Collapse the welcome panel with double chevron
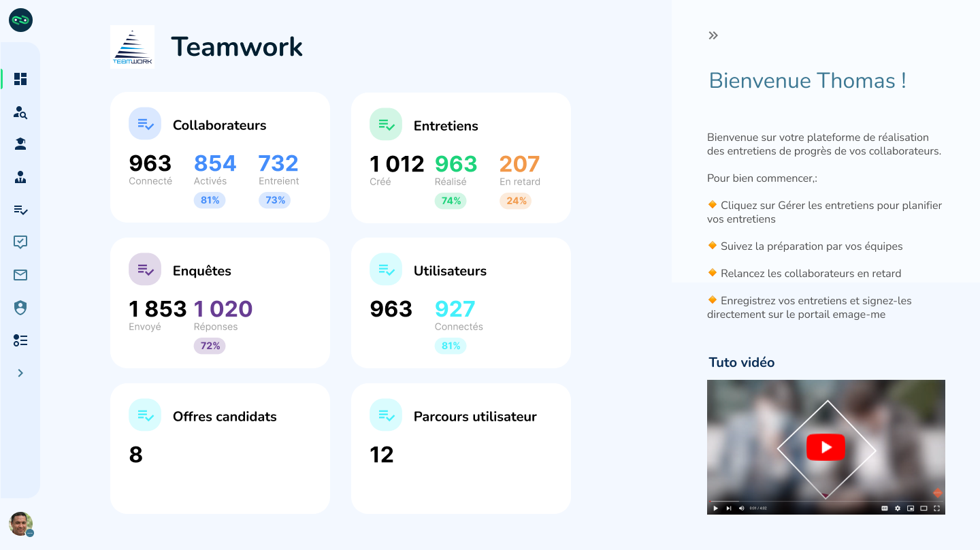The image size is (980, 550). click(x=713, y=35)
